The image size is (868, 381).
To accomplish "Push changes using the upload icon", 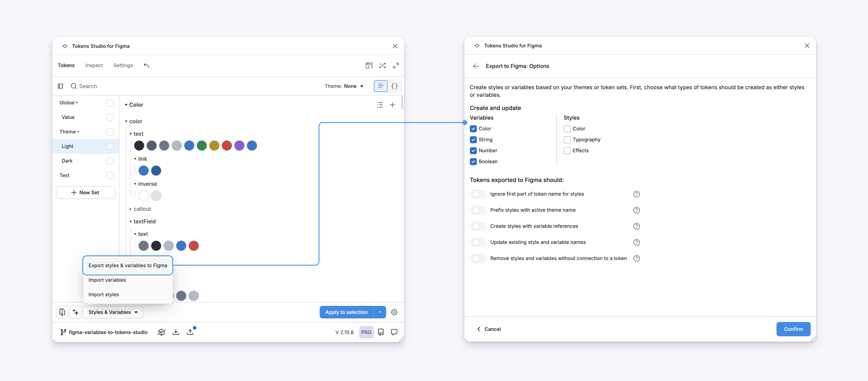I will 190,332.
